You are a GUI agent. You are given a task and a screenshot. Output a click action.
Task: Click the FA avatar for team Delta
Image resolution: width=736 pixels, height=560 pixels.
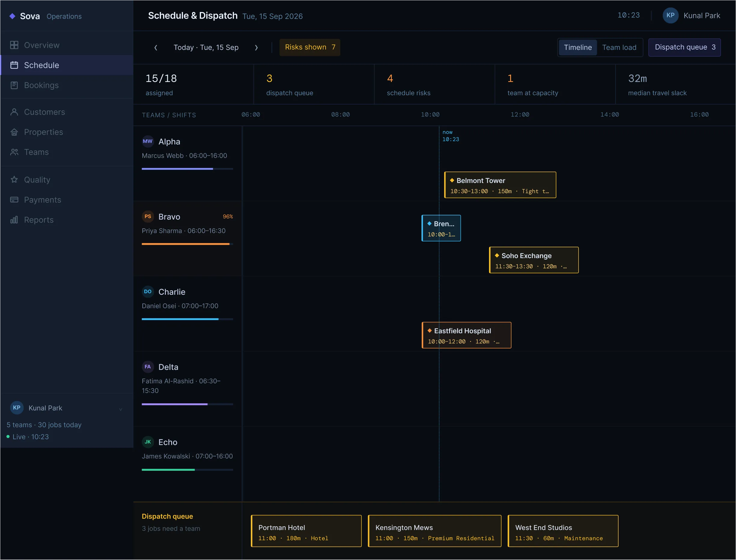click(148, 367)
